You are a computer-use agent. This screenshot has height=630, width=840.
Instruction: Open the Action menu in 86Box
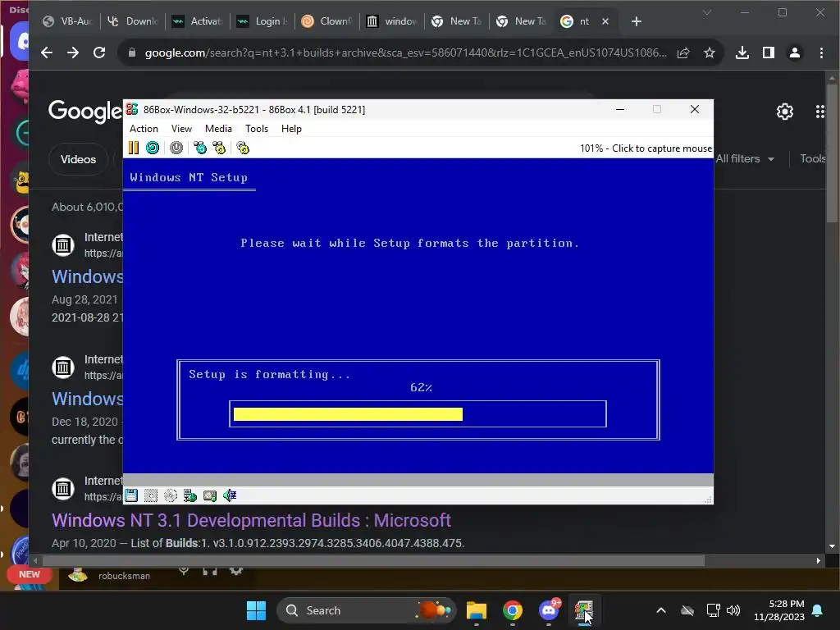(x=144, y=129)
